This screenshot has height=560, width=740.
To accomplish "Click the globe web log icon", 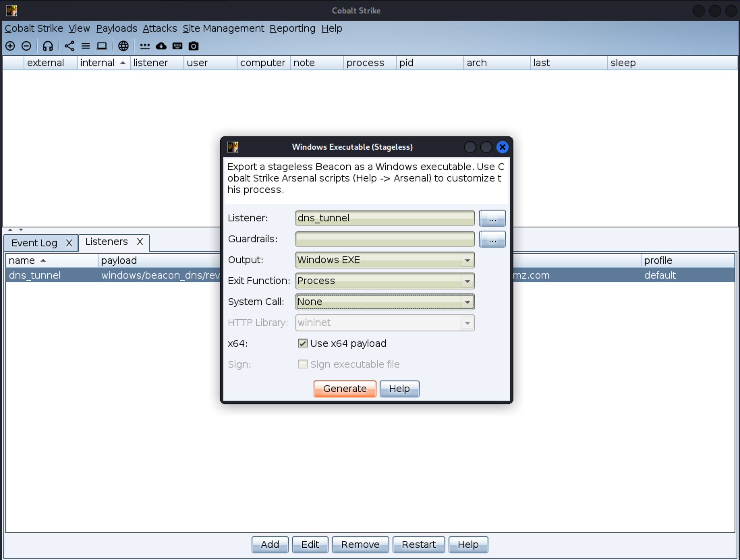I will pos(123,46).
